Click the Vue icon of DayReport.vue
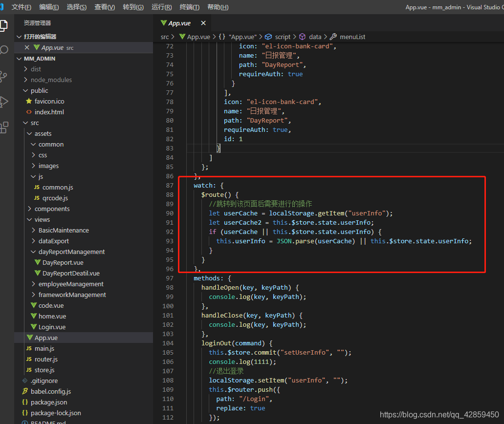The height and width of the screenshot is (424, 504). click(37, 262)
